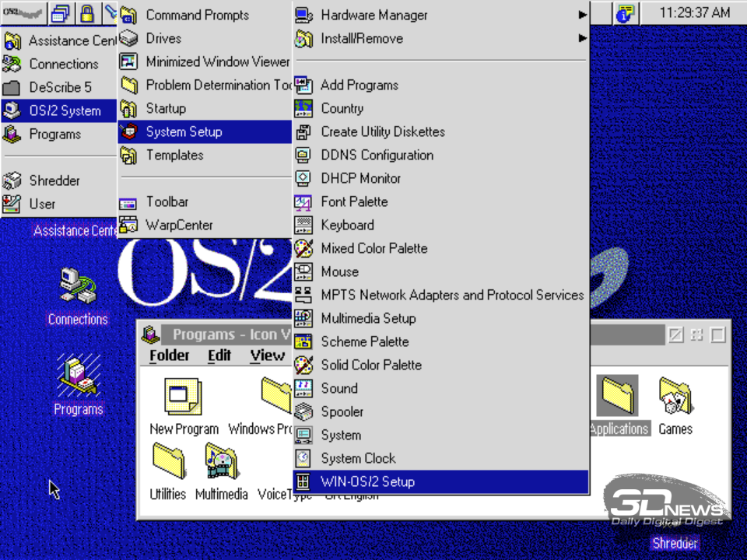Image resolution: width=747 pixels, height=560 pixels.
Task: Click the padlock lockup icon in WarpCenter
Action: click(x=86, y=13)
